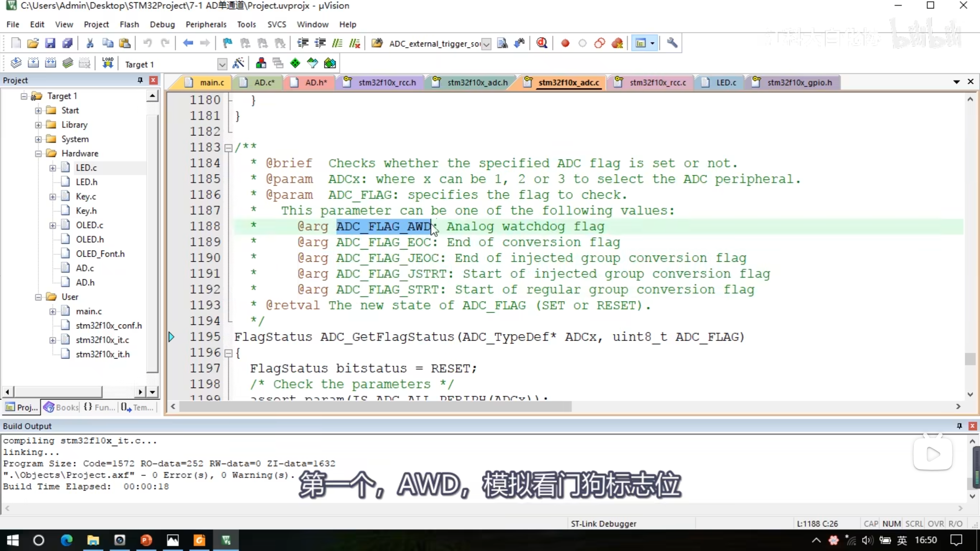Toggle the Insert Bookmark flag icon
The height and width of the screenshot is (551, 980).
[x=228, y=43]
